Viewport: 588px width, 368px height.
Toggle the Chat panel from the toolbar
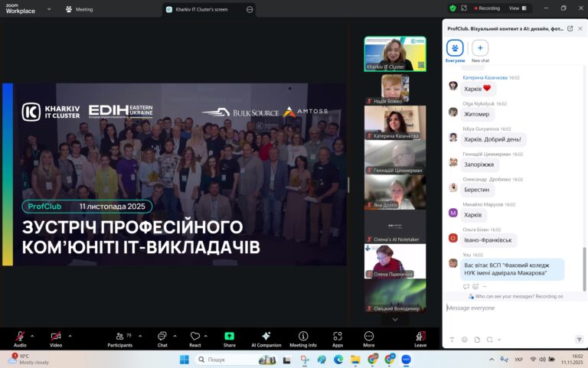(162, 339)
